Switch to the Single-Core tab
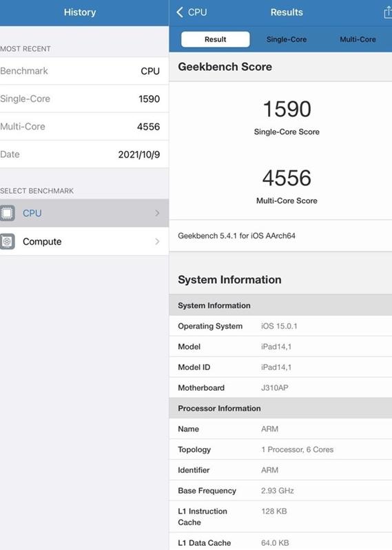Screen dimensions: 392x550 287,39
